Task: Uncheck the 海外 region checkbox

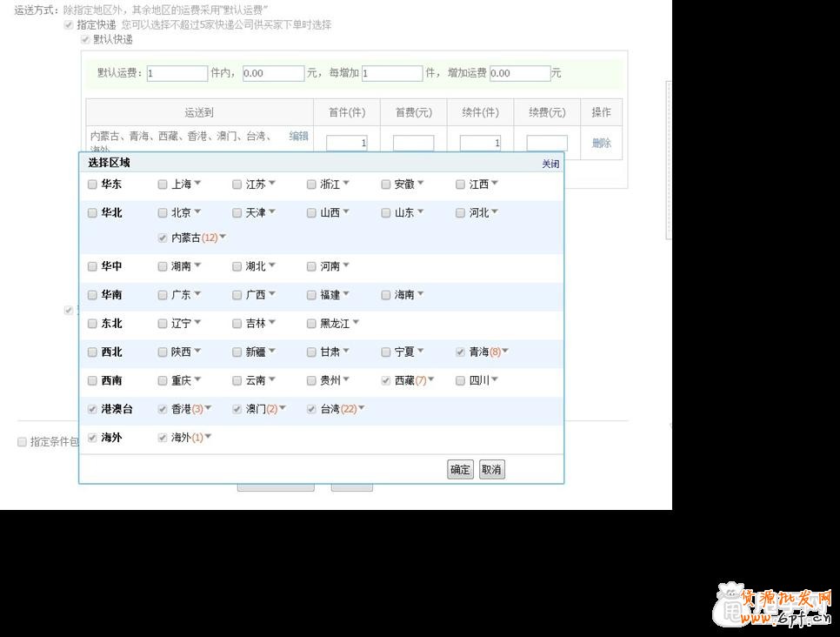Action: 92,438
